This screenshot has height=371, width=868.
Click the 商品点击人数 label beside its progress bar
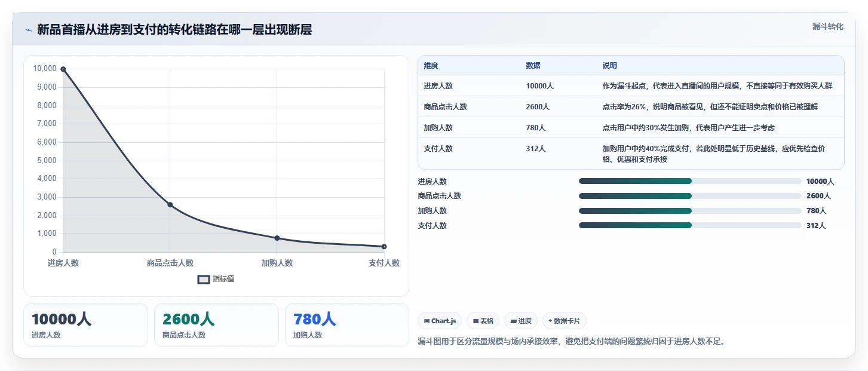tap(440, 196)
